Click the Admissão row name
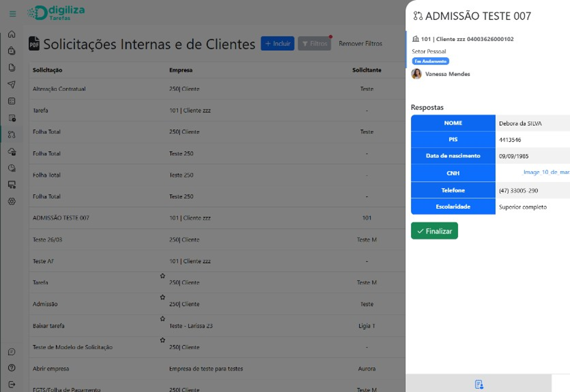 [45, 304]
